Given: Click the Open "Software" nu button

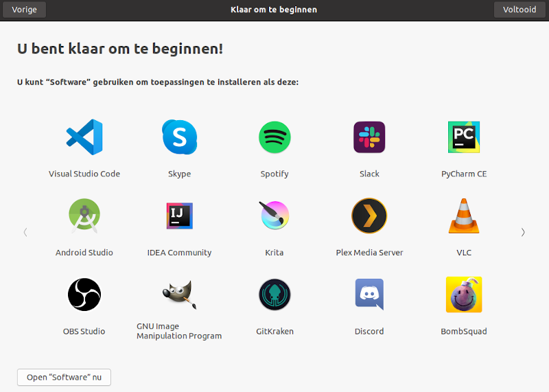Looking at the screenshot, I should (x=64, y=378).
